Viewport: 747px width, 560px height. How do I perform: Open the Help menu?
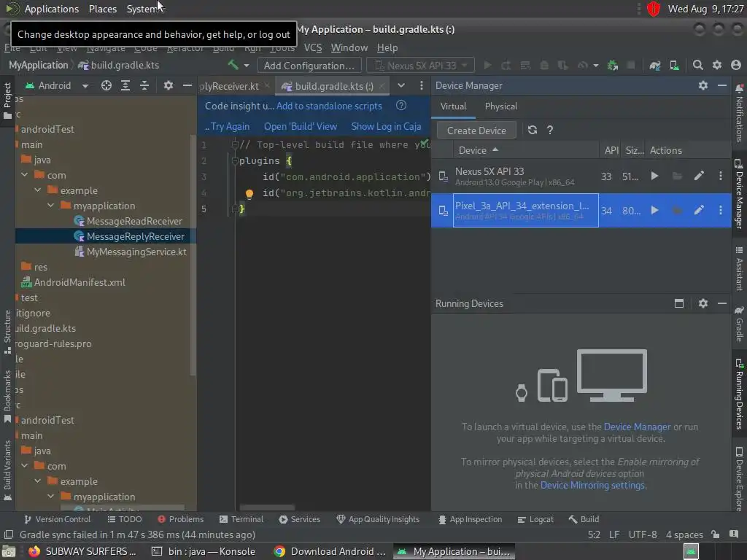point(387,47)
